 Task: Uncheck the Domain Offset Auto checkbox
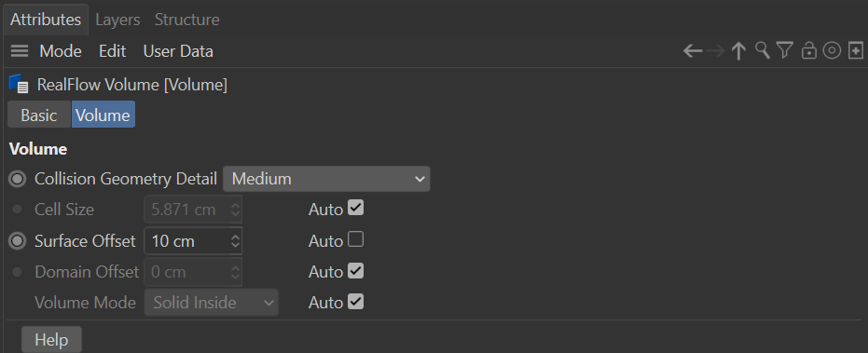(x=356, y=271)
